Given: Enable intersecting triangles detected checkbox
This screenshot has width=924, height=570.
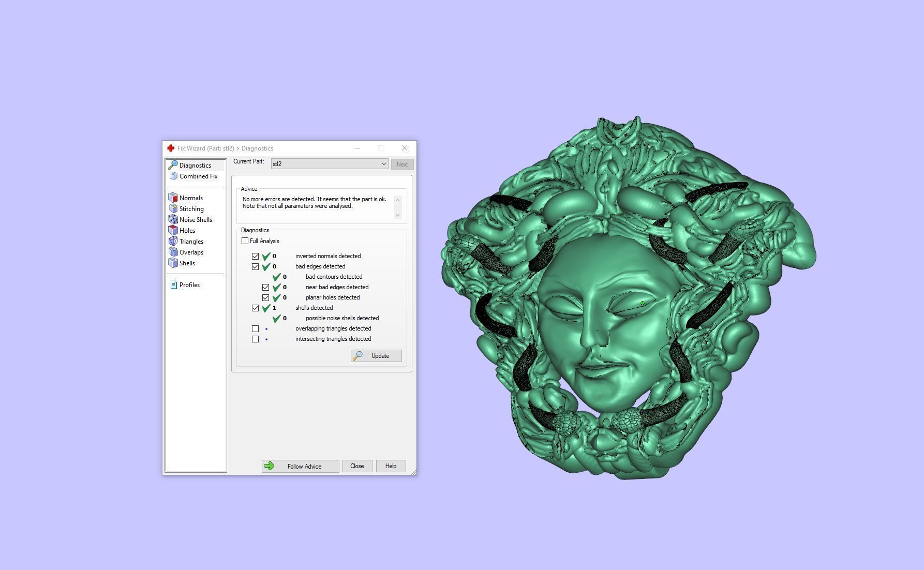Looking at the screenshot, I should [x=255, y=339].
